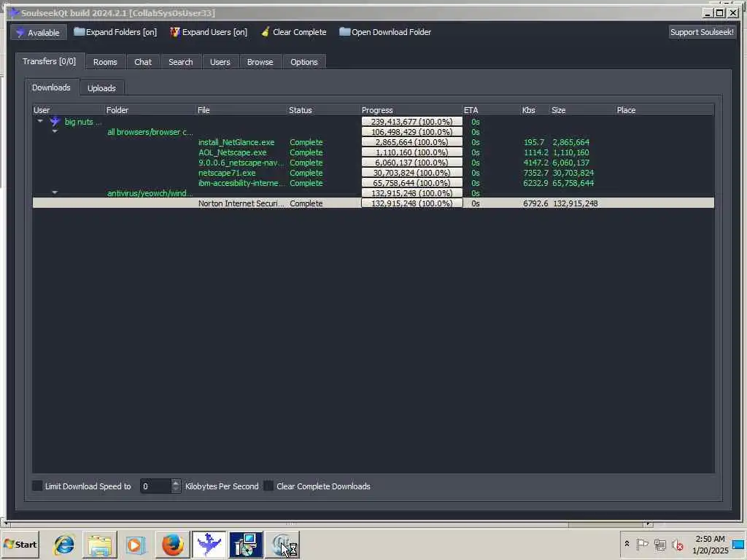Click the Expand Users [on] button label

click(x=215, y=32)
